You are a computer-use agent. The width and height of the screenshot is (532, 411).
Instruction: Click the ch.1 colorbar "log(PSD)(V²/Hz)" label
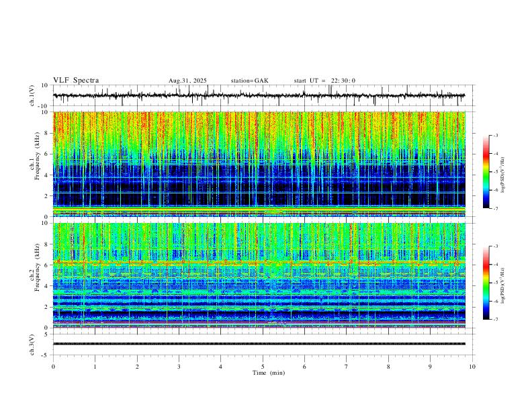pyautogui.click(x=503, y=175)
